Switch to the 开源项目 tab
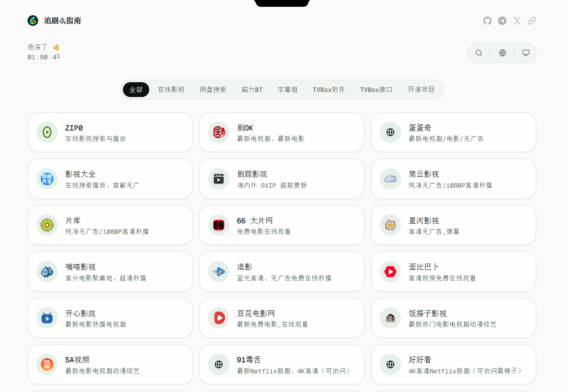 421,90
